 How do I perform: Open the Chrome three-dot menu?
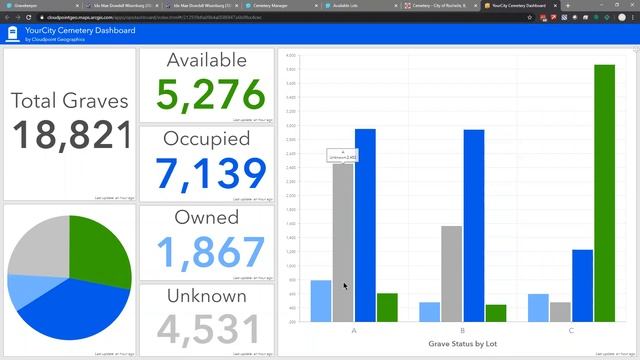pos(633,18)
